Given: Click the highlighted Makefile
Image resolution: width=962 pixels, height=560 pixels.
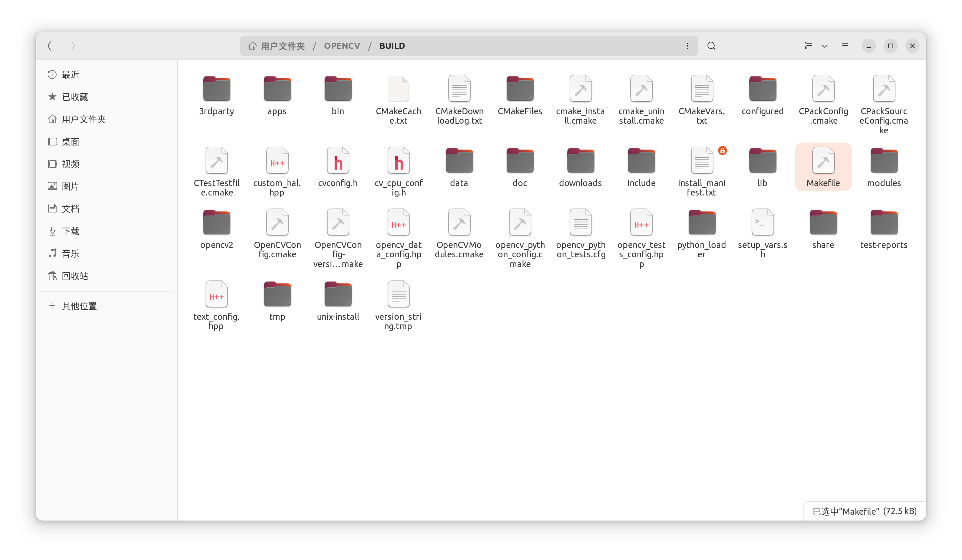Looking at the screenshot, I should pyautogui.click(x=824, y=167).
